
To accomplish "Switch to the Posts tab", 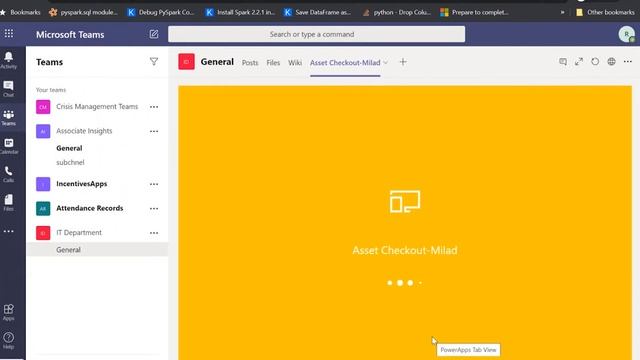I will coord(250,63).
